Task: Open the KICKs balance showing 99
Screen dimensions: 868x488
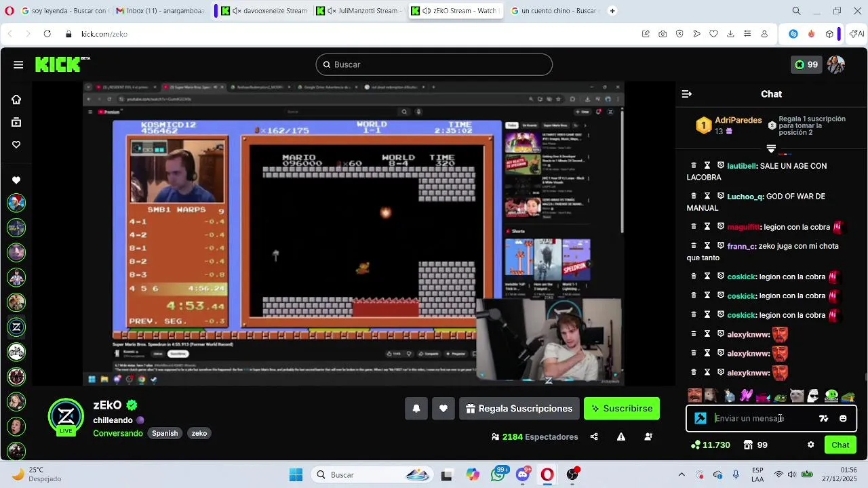Action: pos(806,64)
